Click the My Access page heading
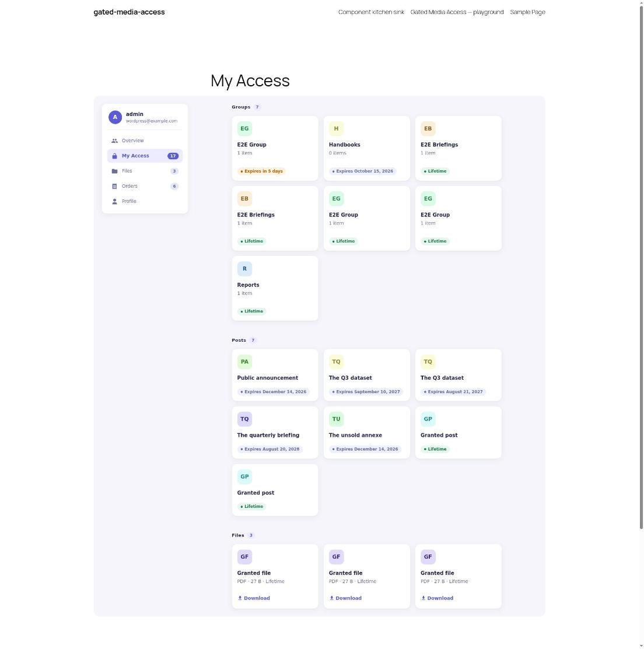This screenshot has width=644, height=649. (x=250, y=80)
